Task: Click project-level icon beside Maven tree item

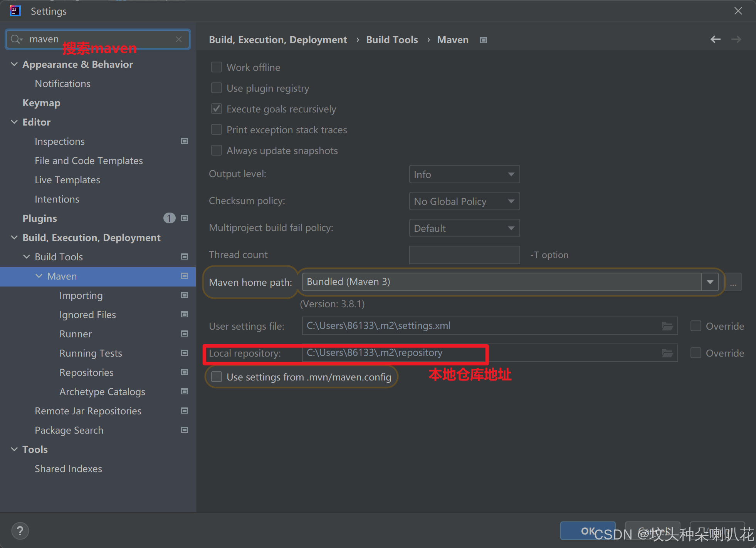Action: click(x=185, y=276)
